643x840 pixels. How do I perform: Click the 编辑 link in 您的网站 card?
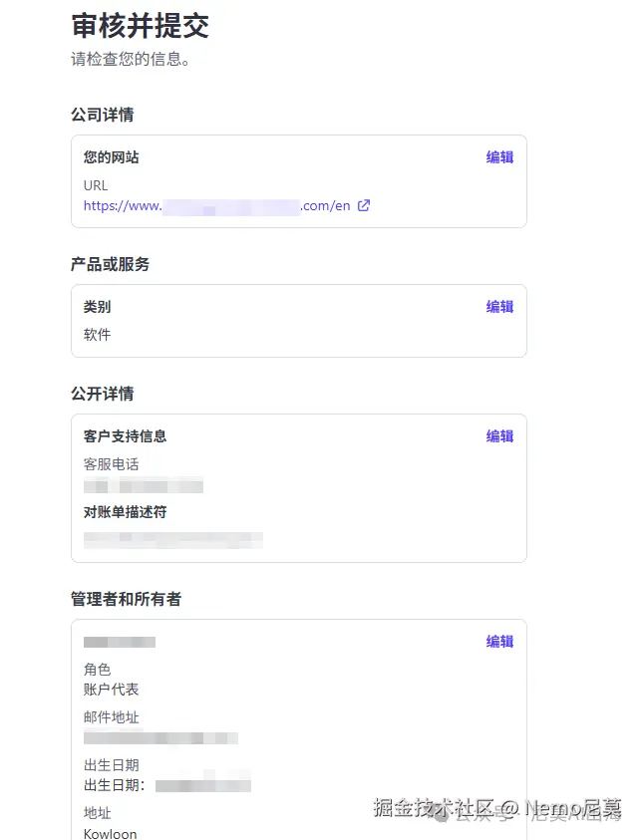point(498,156)
